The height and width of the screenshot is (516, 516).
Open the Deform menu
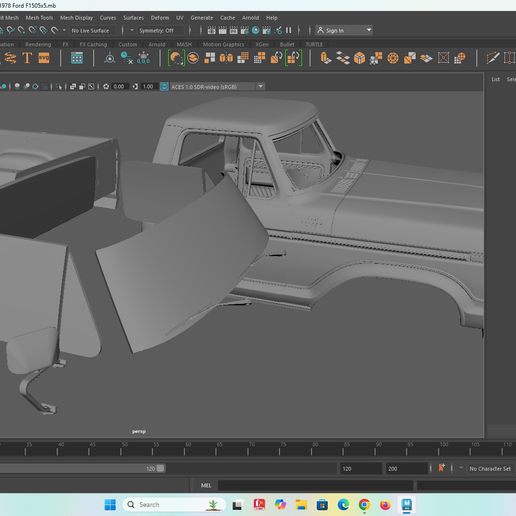click(x=160, y=18)
